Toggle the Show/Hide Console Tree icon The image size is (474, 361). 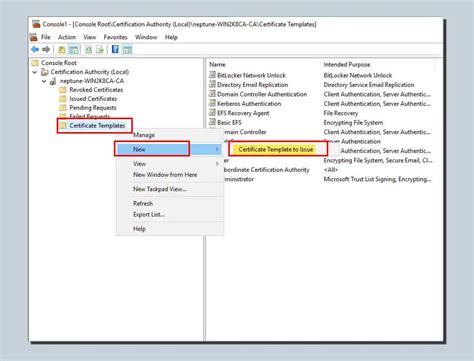tap(73, 50)
